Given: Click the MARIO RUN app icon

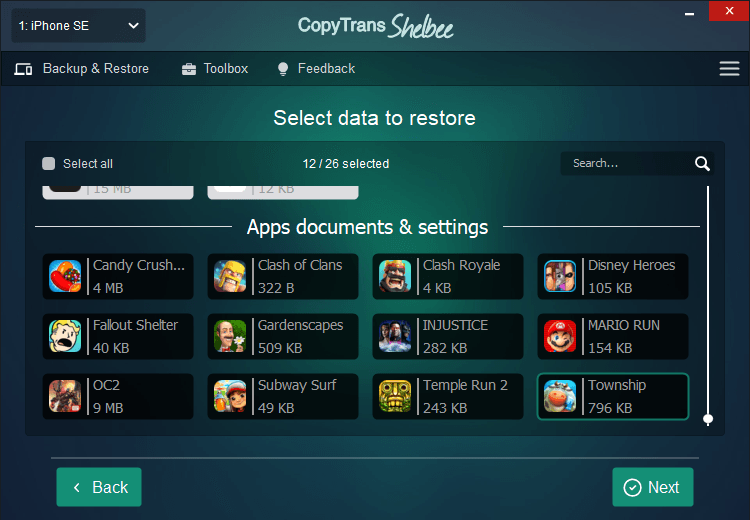Looking at the screenshot, I should click(x=560, y=336).
